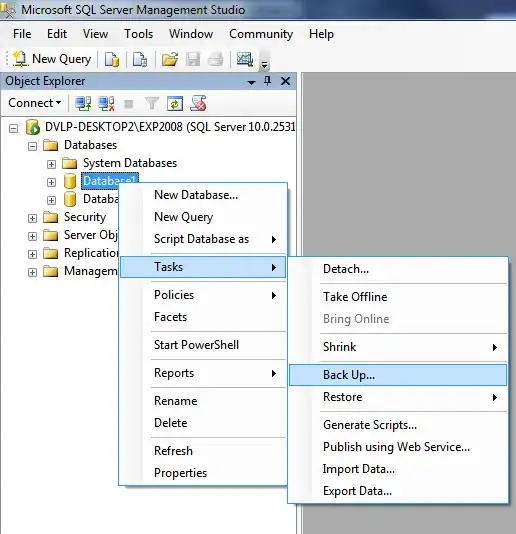Click the New Query toolbar button
This screenshot has height=534, width=516.
(52, 59)
